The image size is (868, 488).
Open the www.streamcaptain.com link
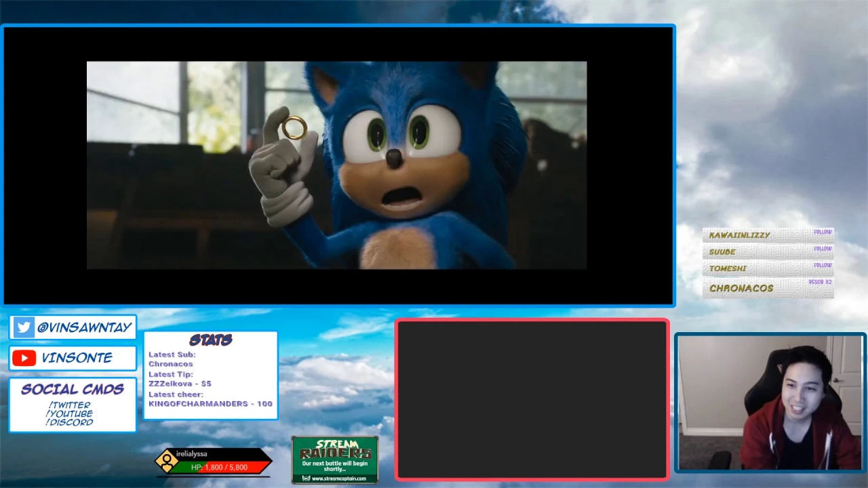(x=338, y=479)
